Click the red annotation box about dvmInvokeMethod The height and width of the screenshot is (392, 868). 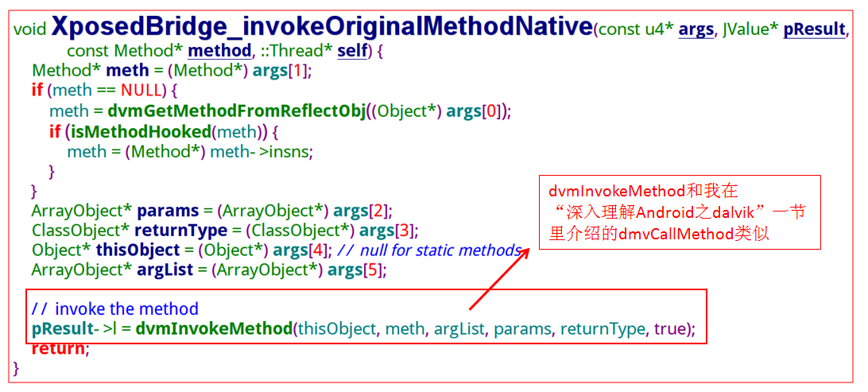tap(680, 212)
